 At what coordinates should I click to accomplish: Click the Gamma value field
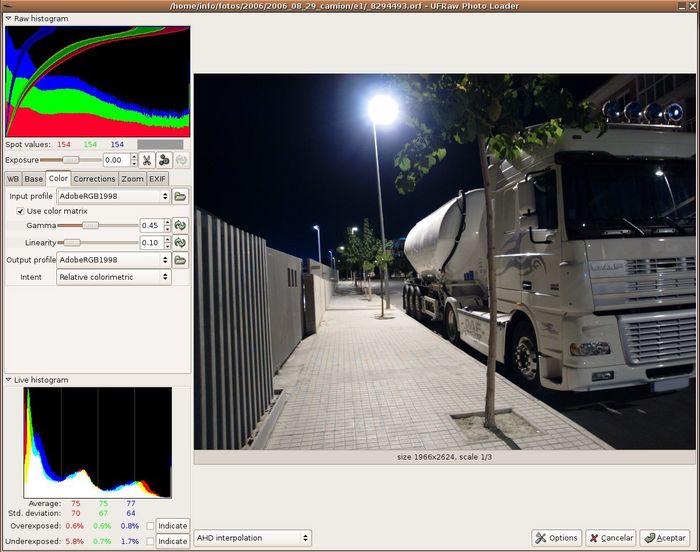tap(151, 226)
